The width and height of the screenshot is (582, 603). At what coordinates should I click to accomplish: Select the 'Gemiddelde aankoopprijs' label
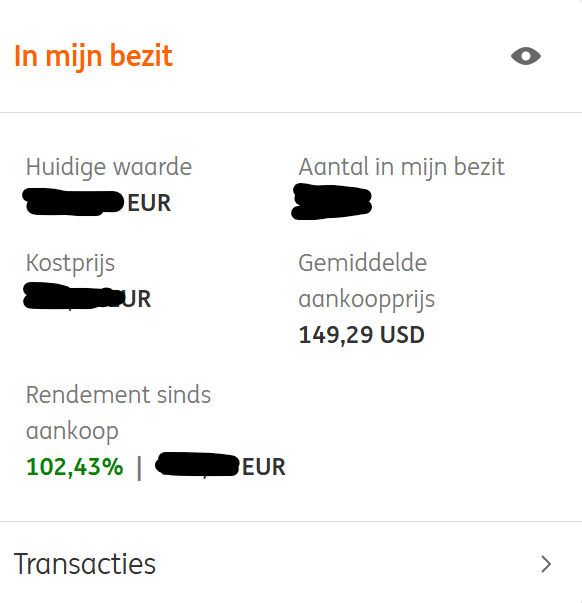click(x=367, y=281)
